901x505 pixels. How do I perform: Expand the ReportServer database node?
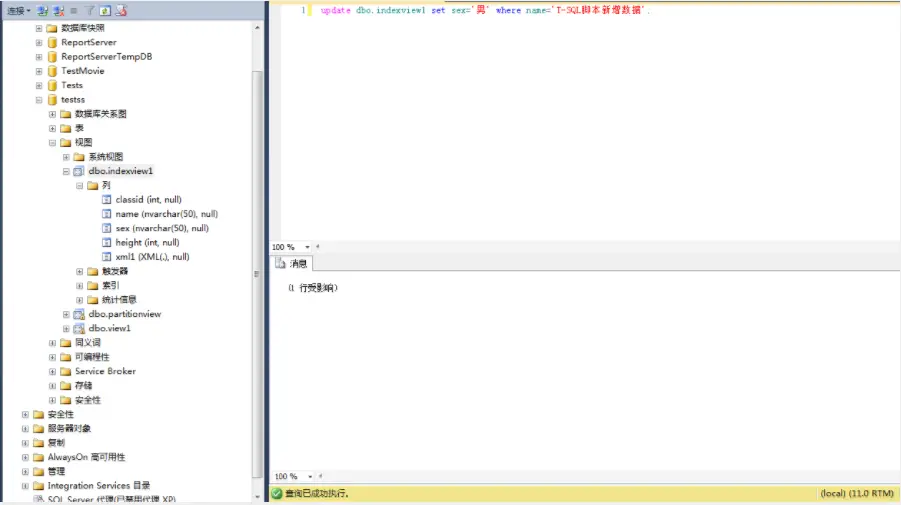[38, 42]
